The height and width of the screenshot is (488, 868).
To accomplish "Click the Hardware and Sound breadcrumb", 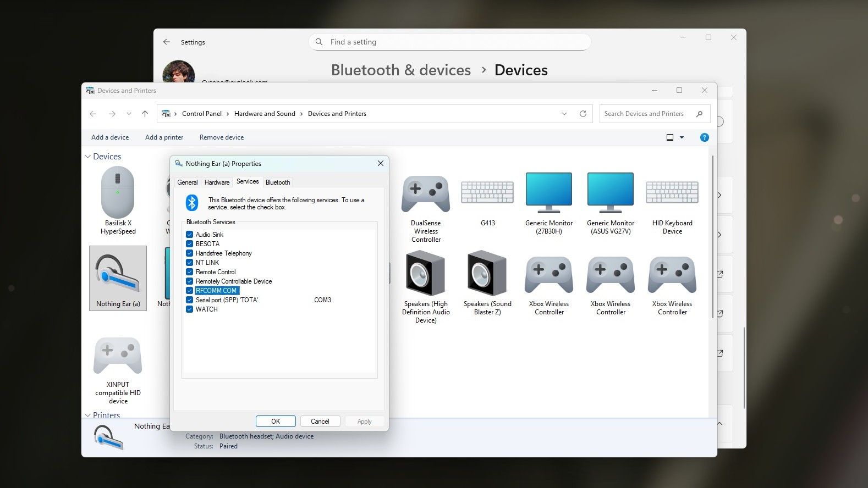I will pos(265,114).
